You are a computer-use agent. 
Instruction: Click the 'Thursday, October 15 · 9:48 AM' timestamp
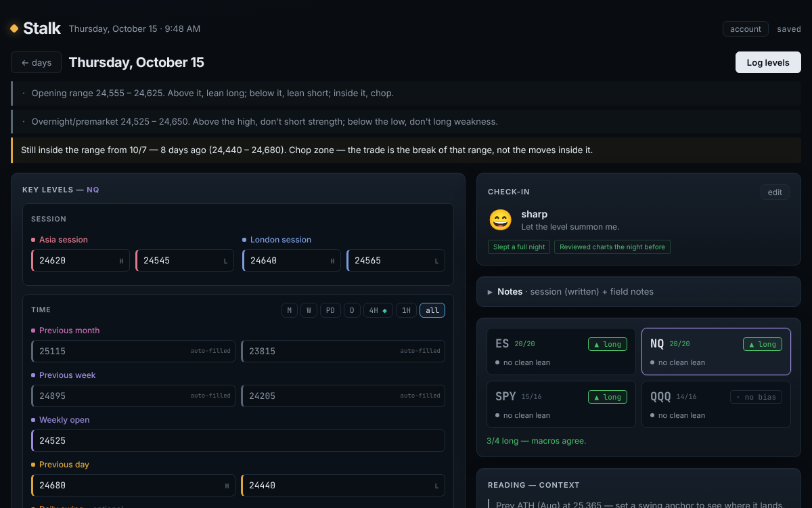click(x=135, y=29)
